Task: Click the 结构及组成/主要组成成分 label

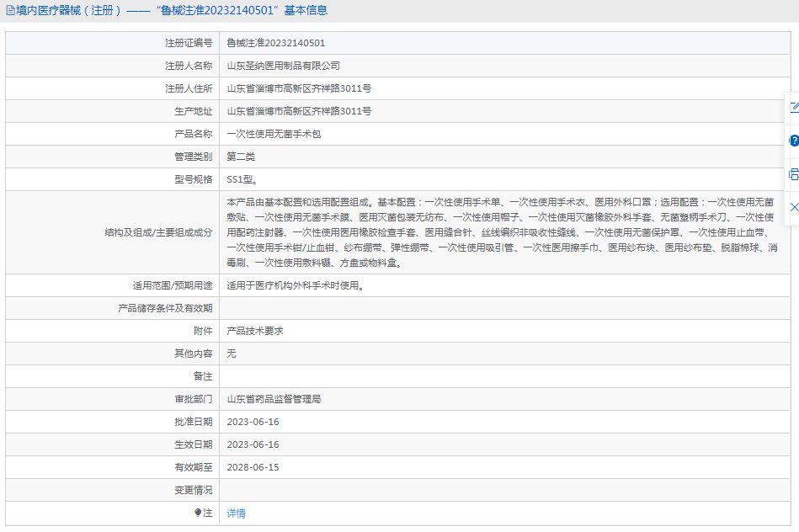Action: (x=158, y=232)
